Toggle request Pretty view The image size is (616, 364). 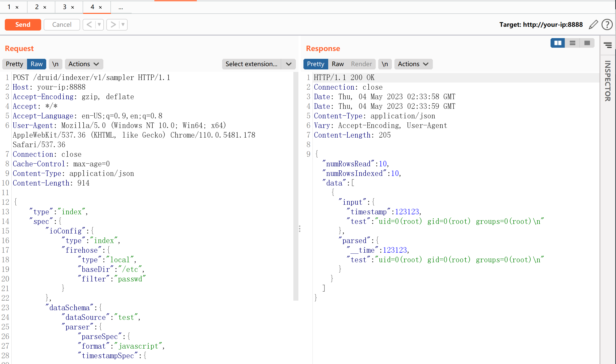pos(14,64)
